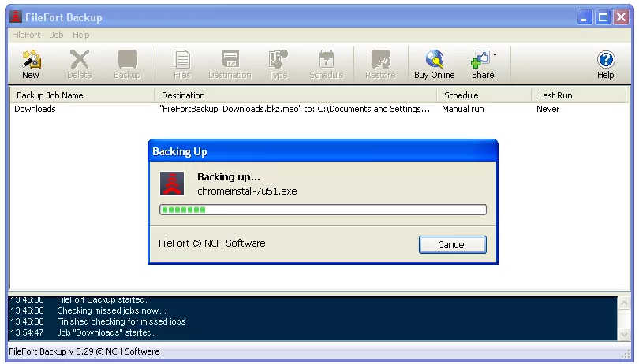Viewport: 639px width, 364px height.
Task: Click the FileFort Backup title bar icon
Action: pyautogui.click(x=16, y=17)
